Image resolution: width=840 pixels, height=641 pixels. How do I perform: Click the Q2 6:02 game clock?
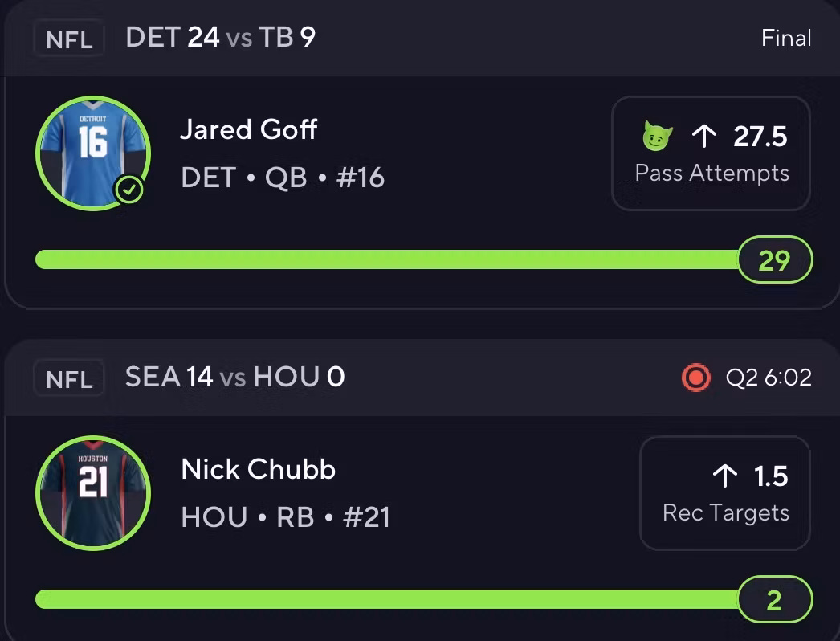point(769,378)
